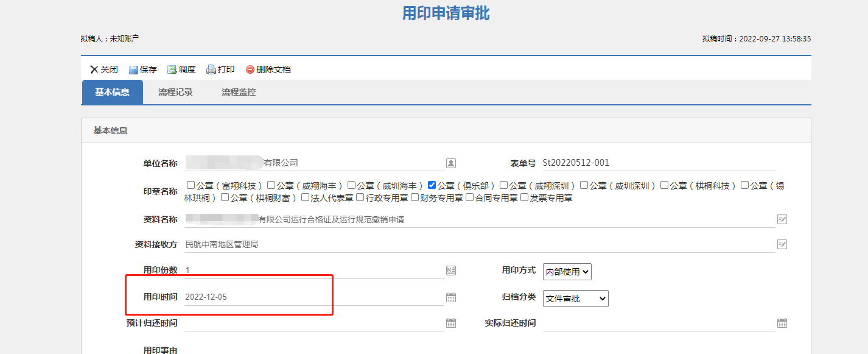Open the 打印 print dialog via printer icon
The image size is (868, 354).
tap(210, 69)
